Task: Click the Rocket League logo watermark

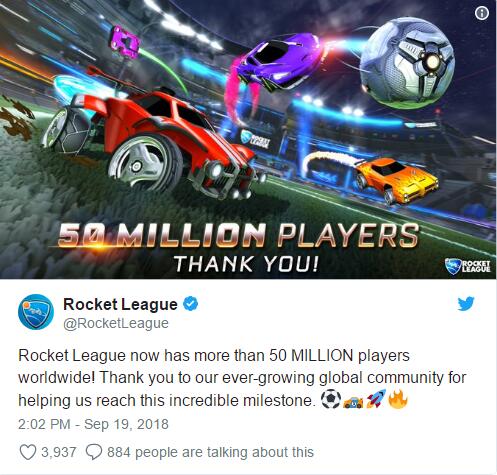Action: [x=468, y=266]
